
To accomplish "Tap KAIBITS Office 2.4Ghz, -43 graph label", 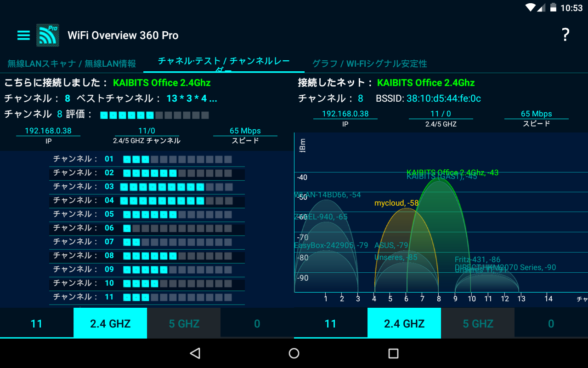I will click(452, 172).
